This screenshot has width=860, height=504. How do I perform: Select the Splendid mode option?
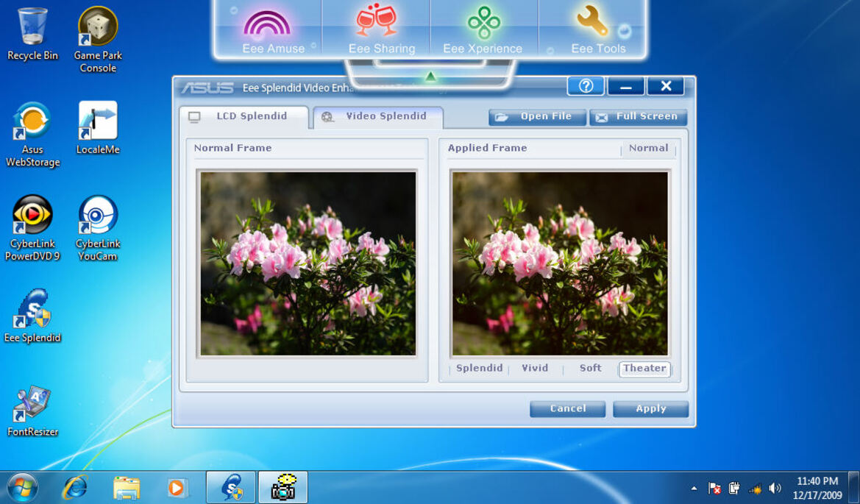coord(479,369)
